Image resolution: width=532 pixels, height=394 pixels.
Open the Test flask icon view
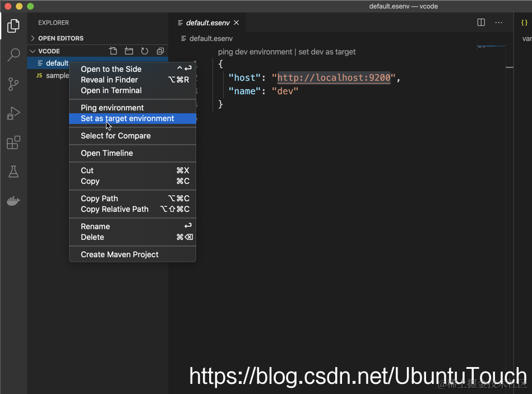13,171
